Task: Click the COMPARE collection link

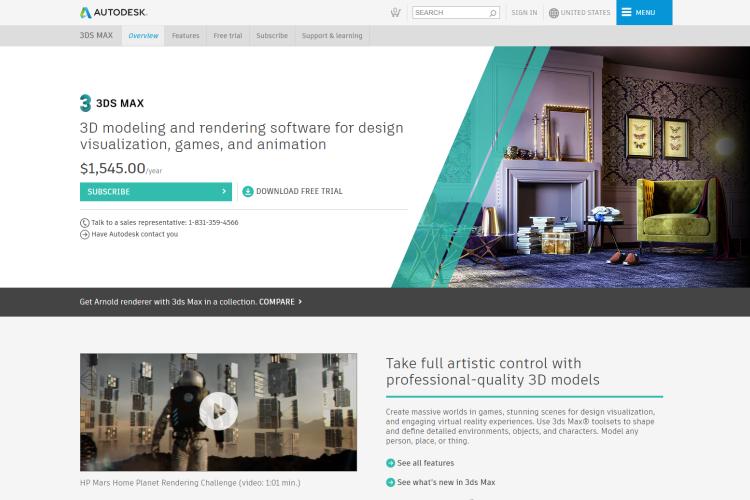Action: [276, 302]
